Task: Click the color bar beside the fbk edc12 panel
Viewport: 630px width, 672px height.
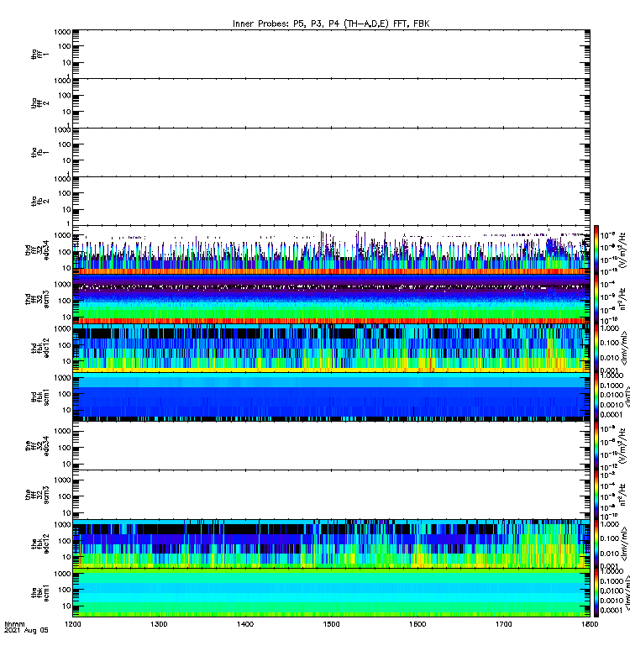Action: coord(596,543)
